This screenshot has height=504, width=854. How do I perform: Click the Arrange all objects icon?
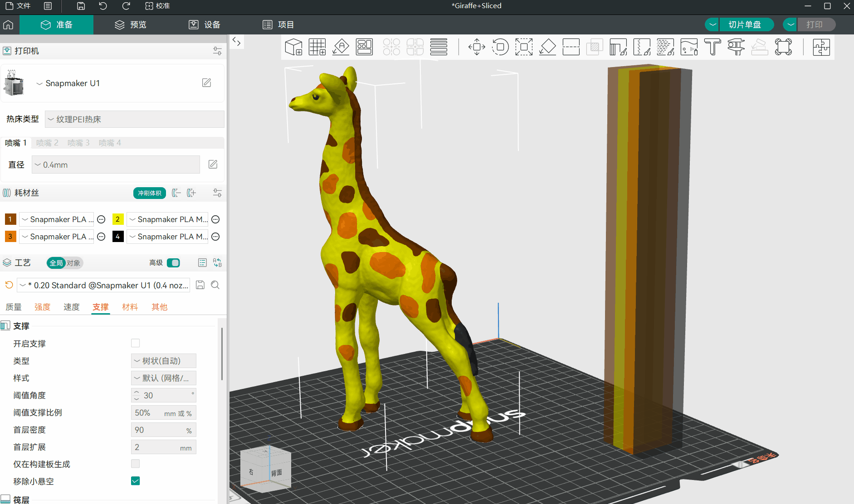tap(364, 47)
